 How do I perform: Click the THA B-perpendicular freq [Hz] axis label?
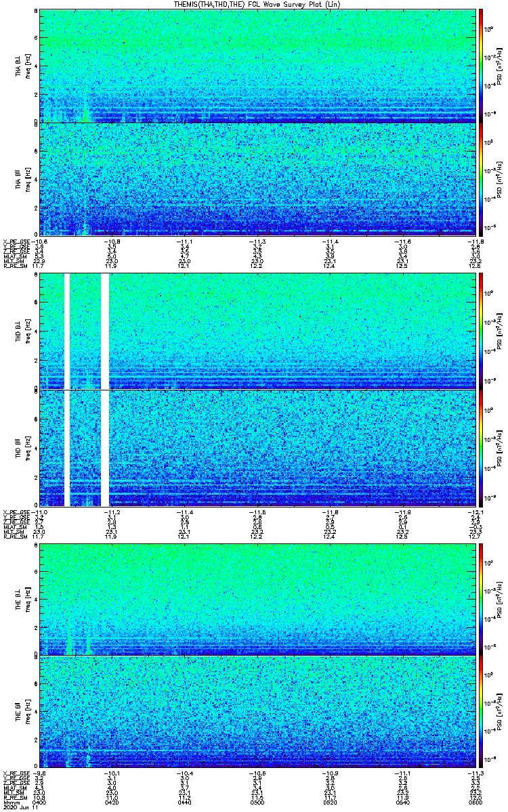point(28,66)
